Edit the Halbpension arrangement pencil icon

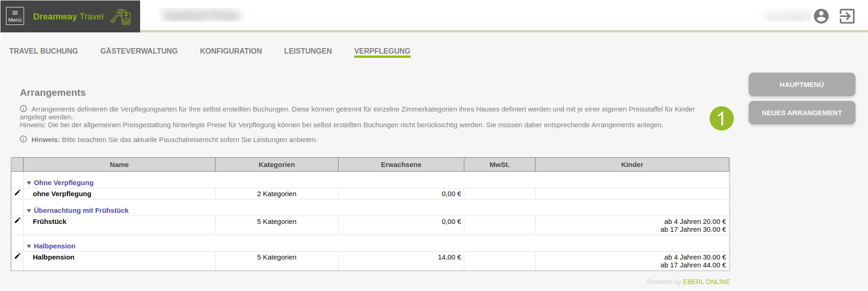pos(18,256)
